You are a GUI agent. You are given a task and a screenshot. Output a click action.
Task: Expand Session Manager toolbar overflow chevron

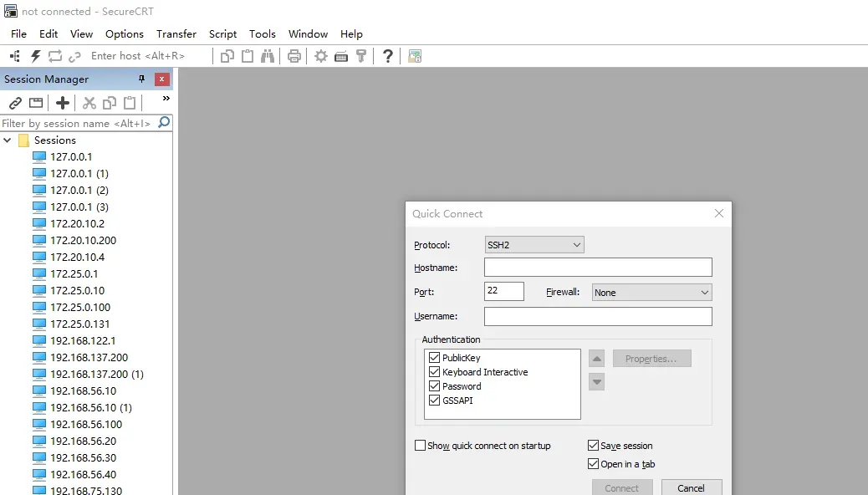point(166,99)
